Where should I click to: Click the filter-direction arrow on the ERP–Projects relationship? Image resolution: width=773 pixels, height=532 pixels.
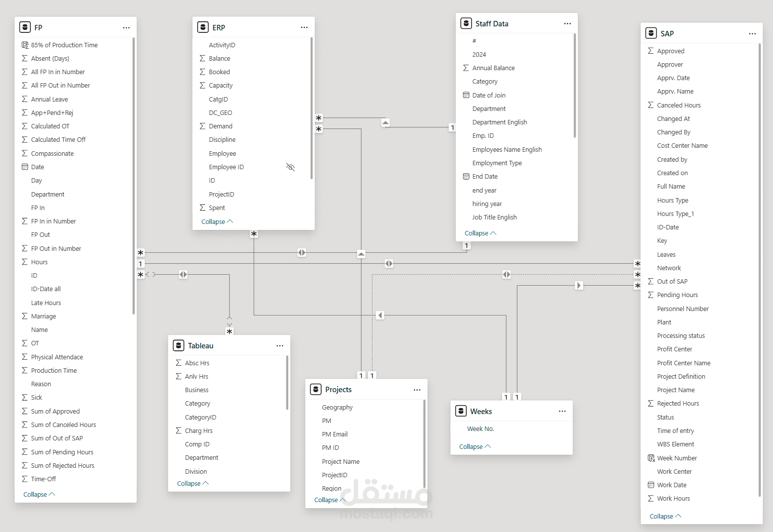(361, 254)
